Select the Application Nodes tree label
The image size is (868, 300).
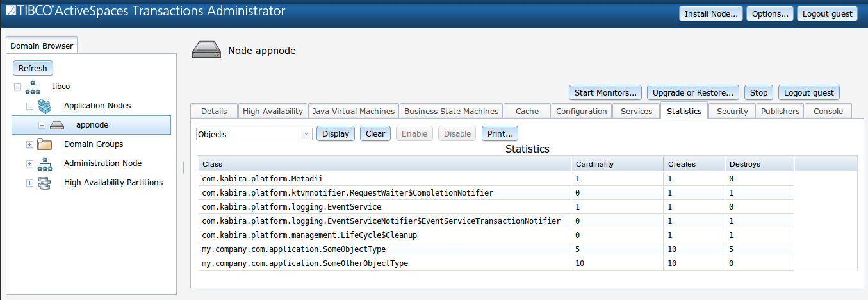tap(97, 106)
